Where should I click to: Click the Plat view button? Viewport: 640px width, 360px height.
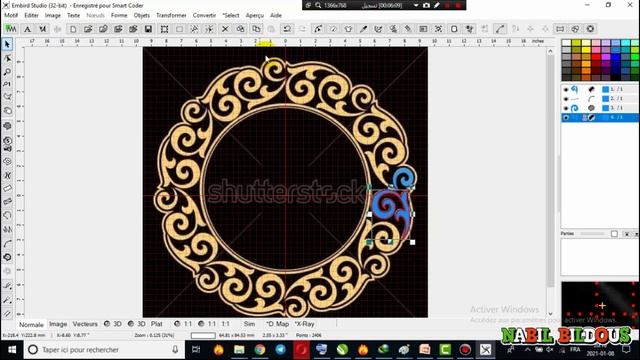[x=157, y=324]
